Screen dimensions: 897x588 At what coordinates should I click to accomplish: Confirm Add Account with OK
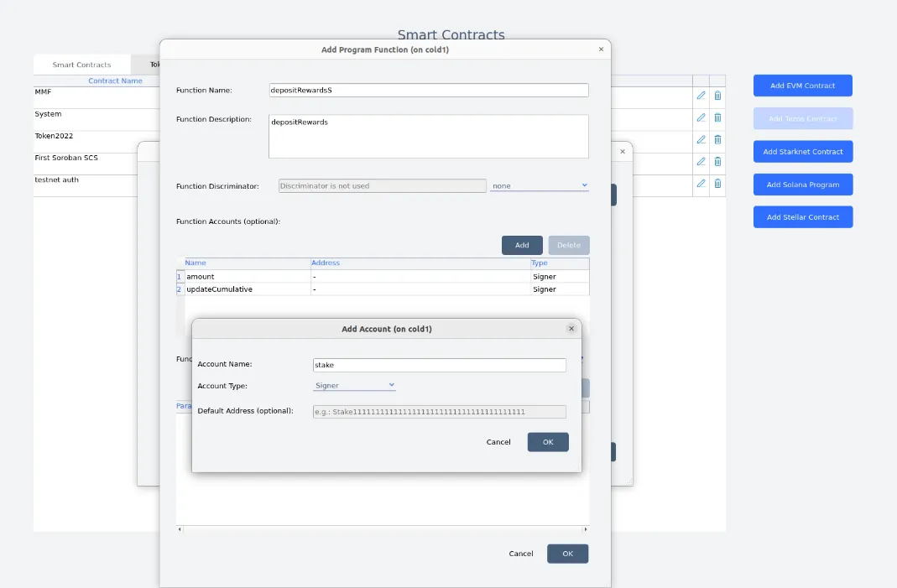[x=548, y=442]
